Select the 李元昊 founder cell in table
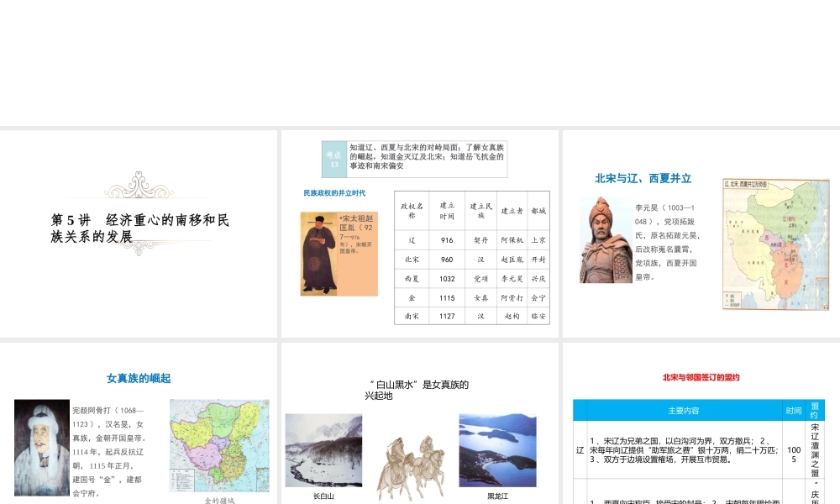Viewport: 840px width, 504px height. (512, 279)
